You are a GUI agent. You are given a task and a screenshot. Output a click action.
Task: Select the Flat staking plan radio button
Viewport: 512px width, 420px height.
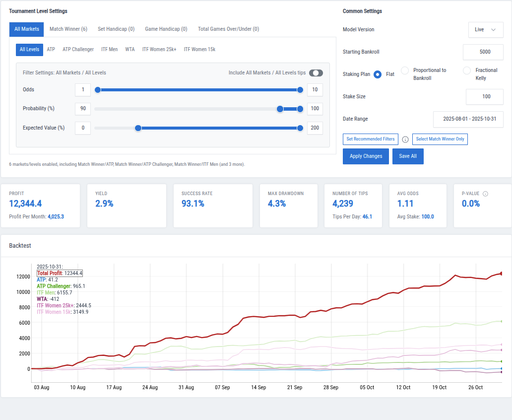379,73
